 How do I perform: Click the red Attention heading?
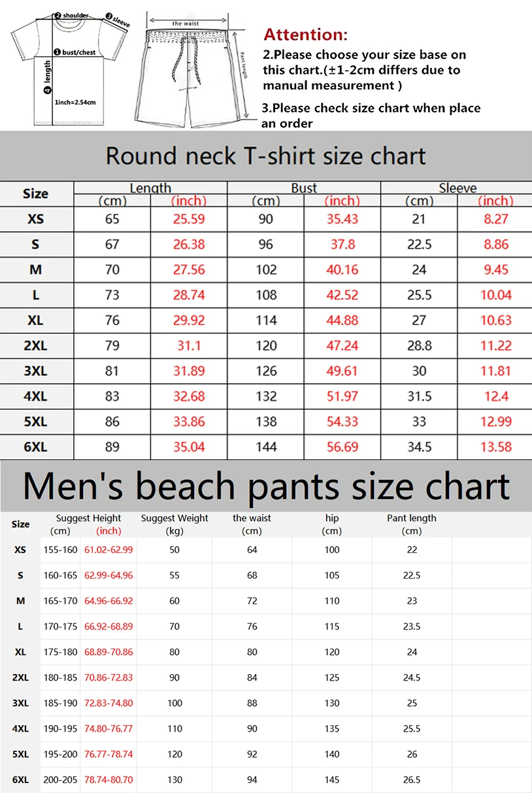point(305,35)
